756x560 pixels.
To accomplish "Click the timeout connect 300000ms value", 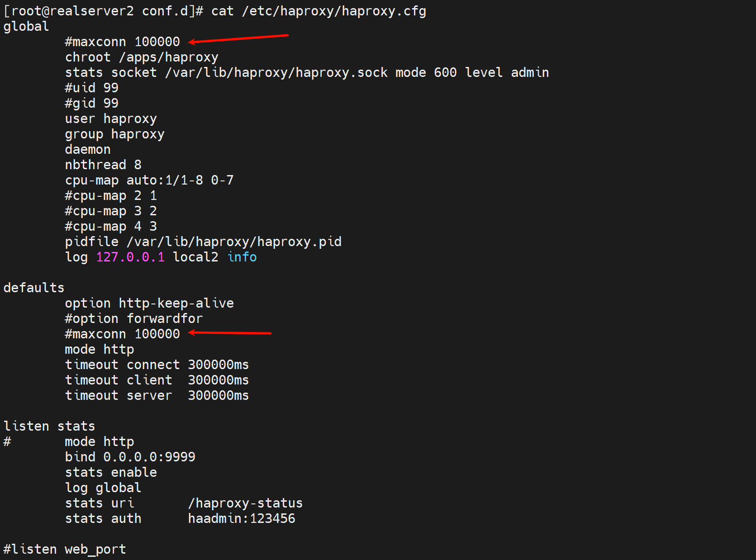I will pyautogui.click(x=218, y=365).
